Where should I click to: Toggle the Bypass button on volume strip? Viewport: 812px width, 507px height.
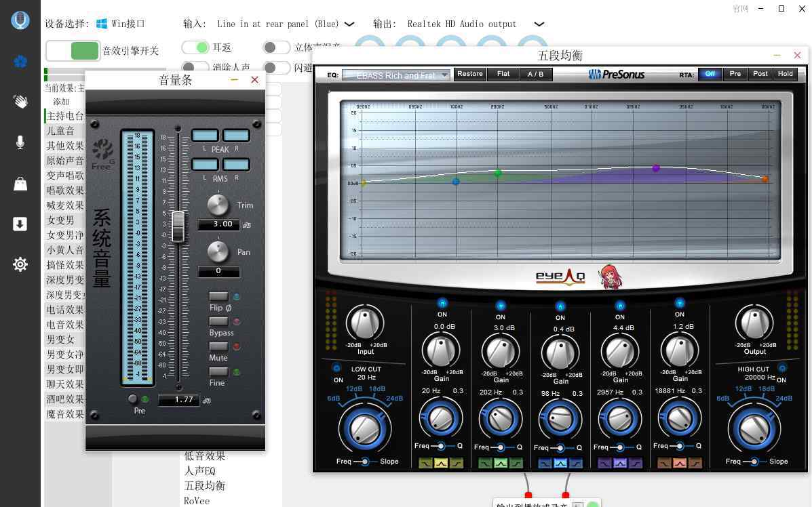point(218,321)
